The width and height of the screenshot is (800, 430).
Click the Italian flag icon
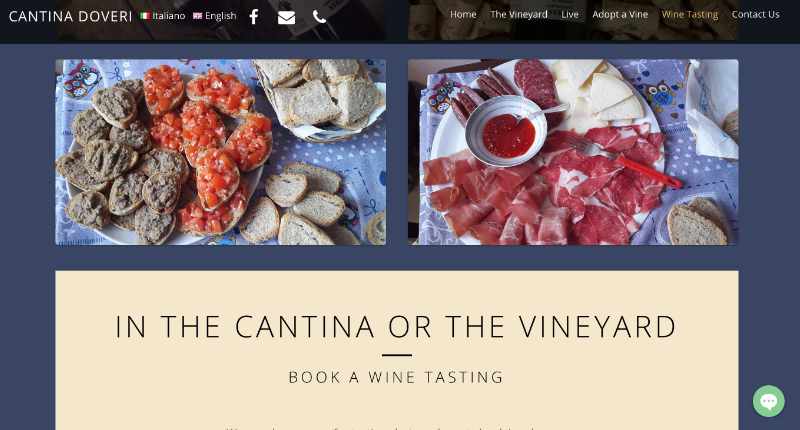point(145,16)
